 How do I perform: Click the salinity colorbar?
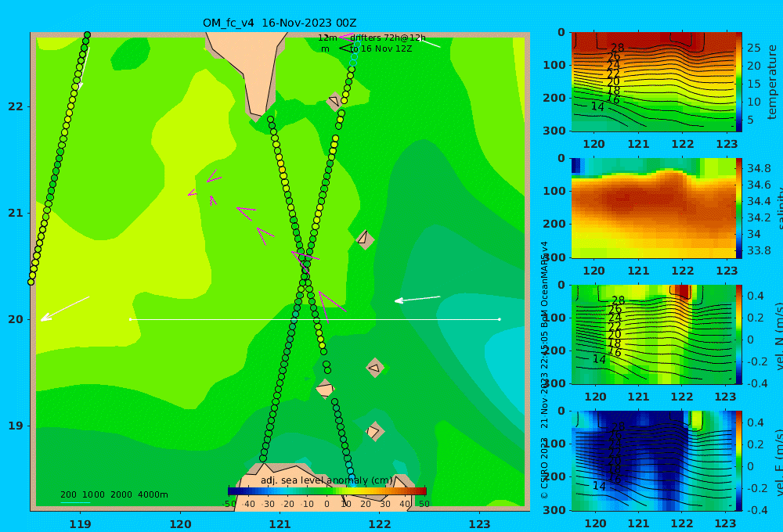click(739, 208)
